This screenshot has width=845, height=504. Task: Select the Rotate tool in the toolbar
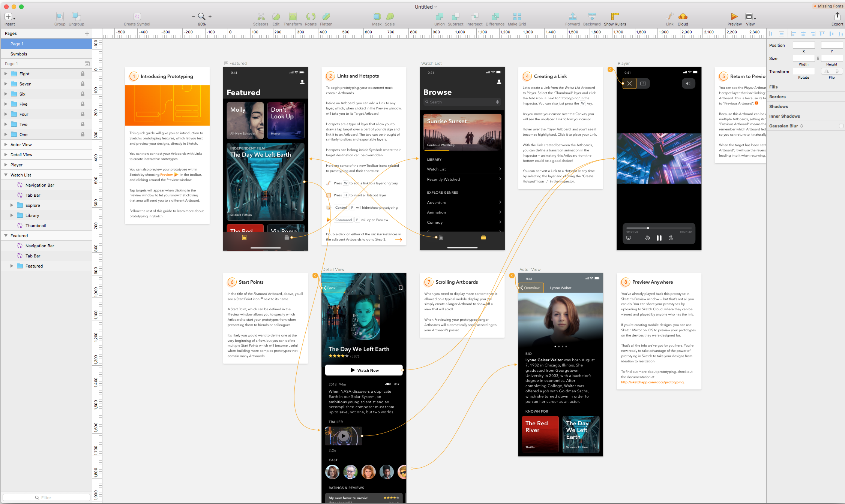(311, 16)
